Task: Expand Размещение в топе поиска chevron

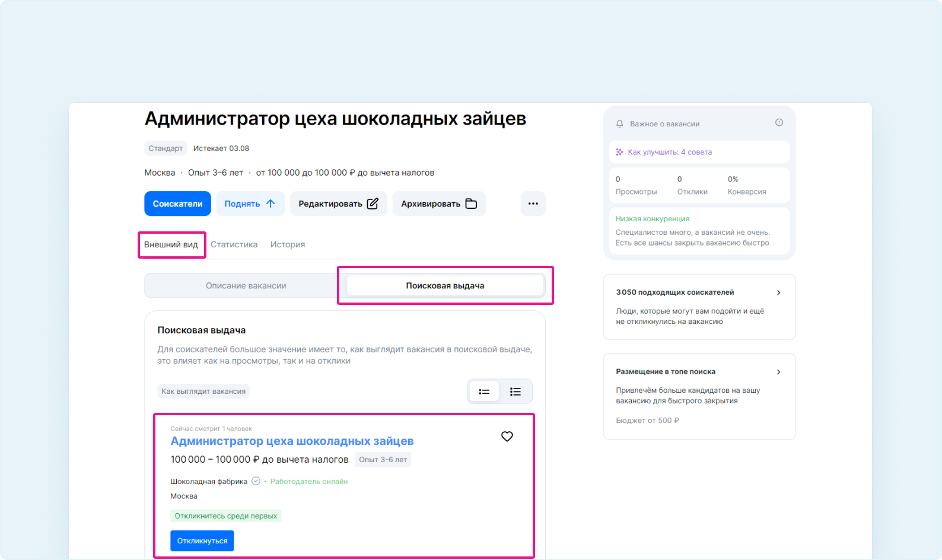Action: pos(779,372)
